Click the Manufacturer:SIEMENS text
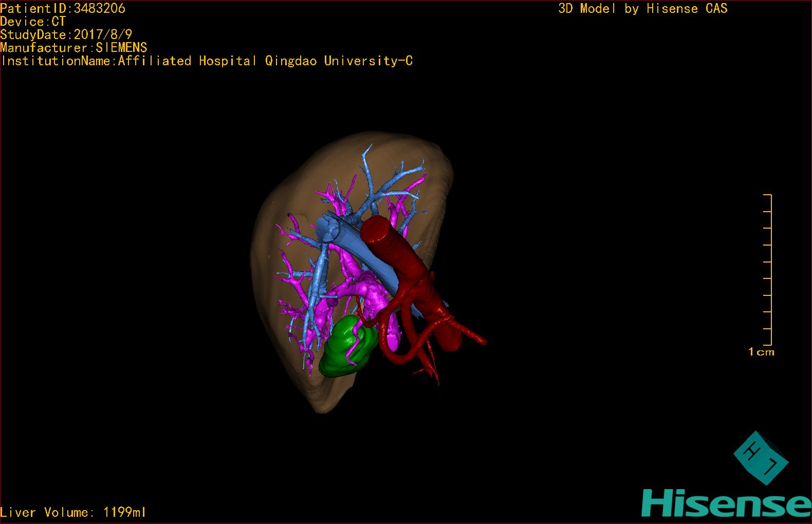This screenshot has height=524, width=812. pyautogui.click(x=73, y=48)
